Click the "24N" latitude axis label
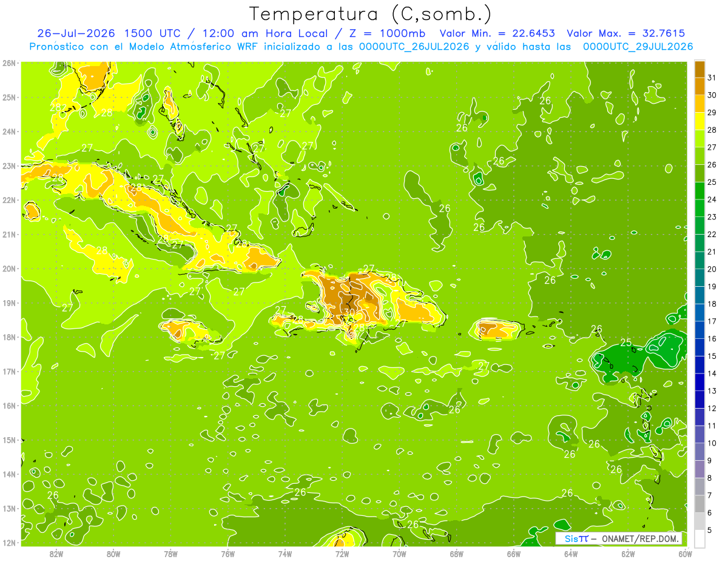Image resolution: width=728 pixels, height=562 pixels. point(8,132)
